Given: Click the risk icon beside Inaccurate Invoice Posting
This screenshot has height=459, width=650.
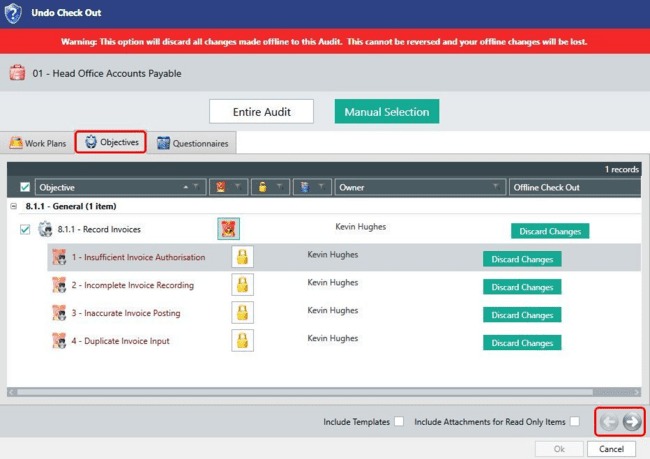Looking at the screenshot, I should pos(59,313).
